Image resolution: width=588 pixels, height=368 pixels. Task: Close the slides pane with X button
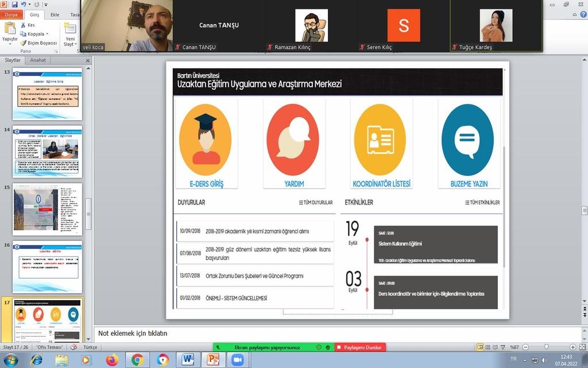pos(87,60)
